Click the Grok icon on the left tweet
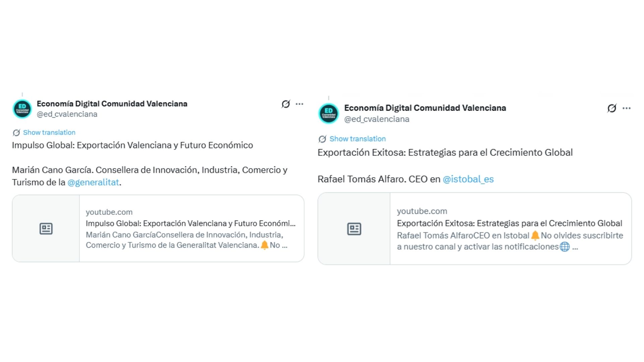 285,104
